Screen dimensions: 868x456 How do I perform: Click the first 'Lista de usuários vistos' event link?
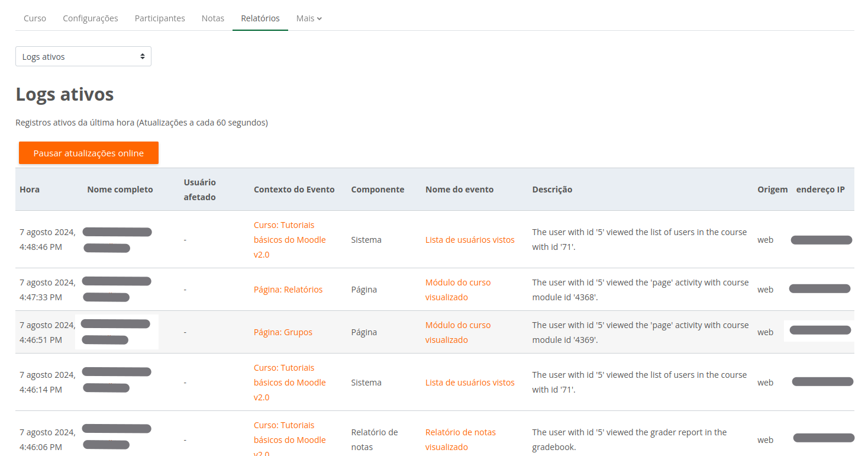tap(470, 239)
